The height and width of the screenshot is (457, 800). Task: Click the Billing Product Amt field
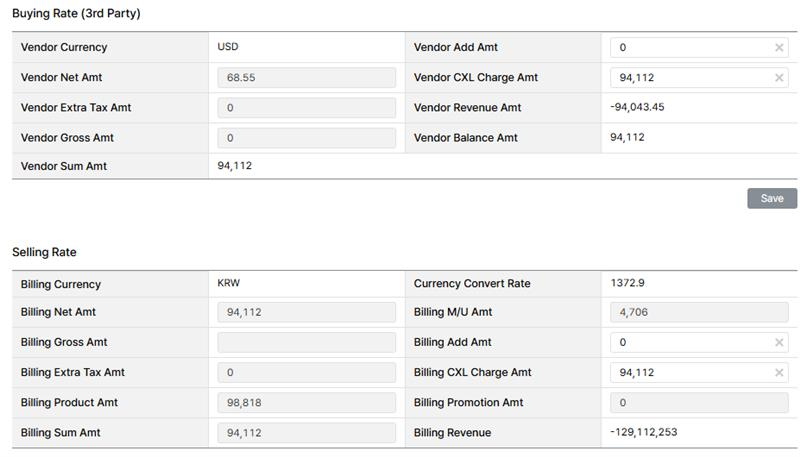tap(306, 403)
